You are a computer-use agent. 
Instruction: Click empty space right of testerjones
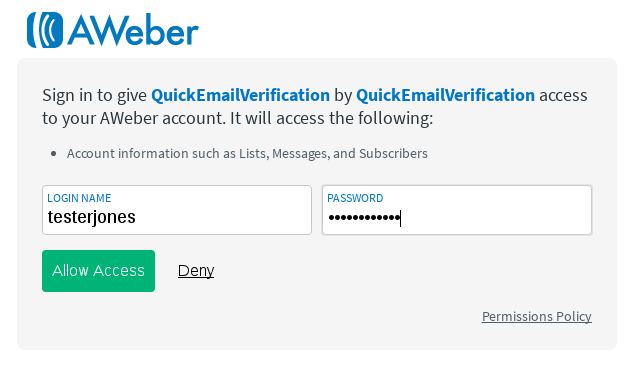click(222, 217)
